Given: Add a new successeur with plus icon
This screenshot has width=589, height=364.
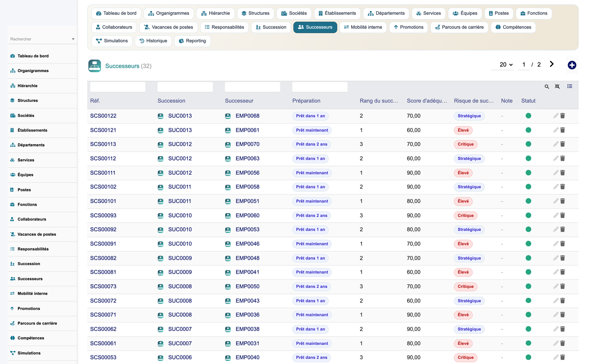Looking at the screenshot, I should [x=572, y=65].
